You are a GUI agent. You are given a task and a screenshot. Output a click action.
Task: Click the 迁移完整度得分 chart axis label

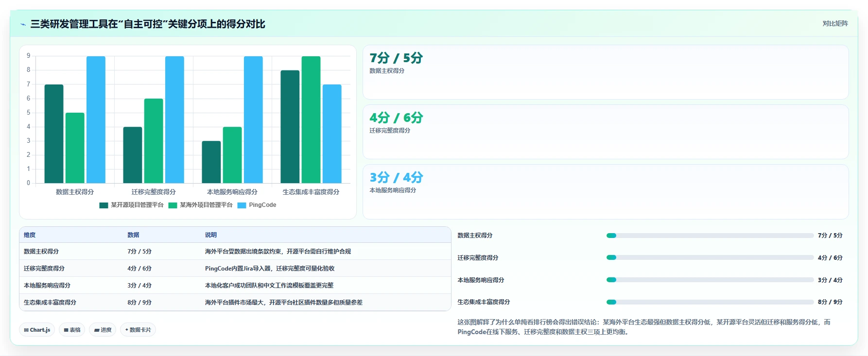tap(154, 192)
